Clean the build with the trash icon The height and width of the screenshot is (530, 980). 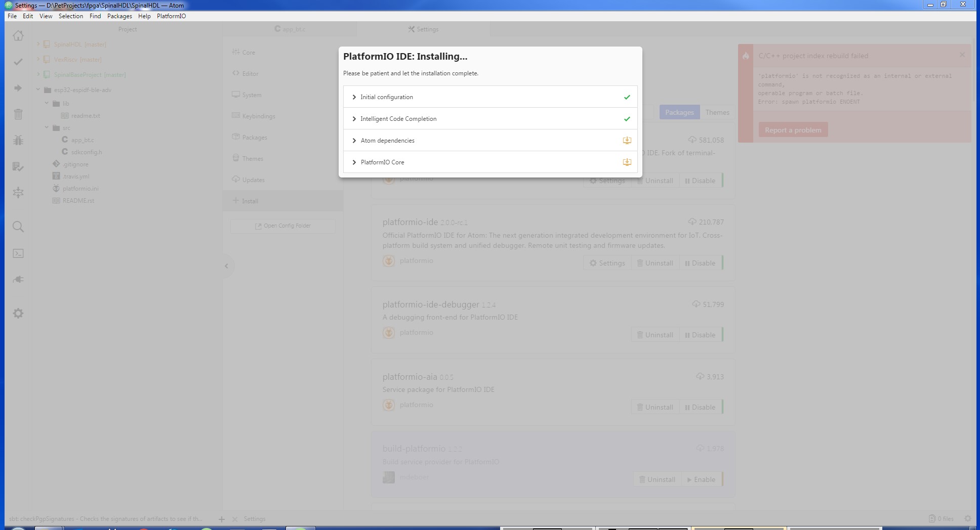coord(18,115)
